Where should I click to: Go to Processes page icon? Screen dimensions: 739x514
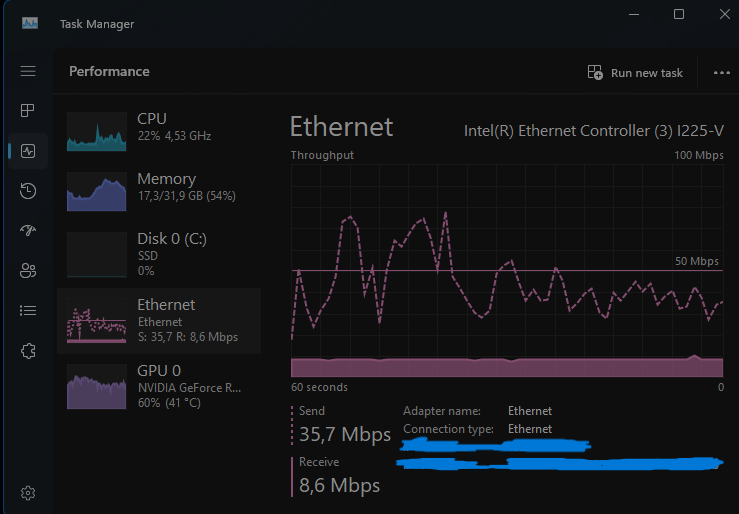point(28,111)
